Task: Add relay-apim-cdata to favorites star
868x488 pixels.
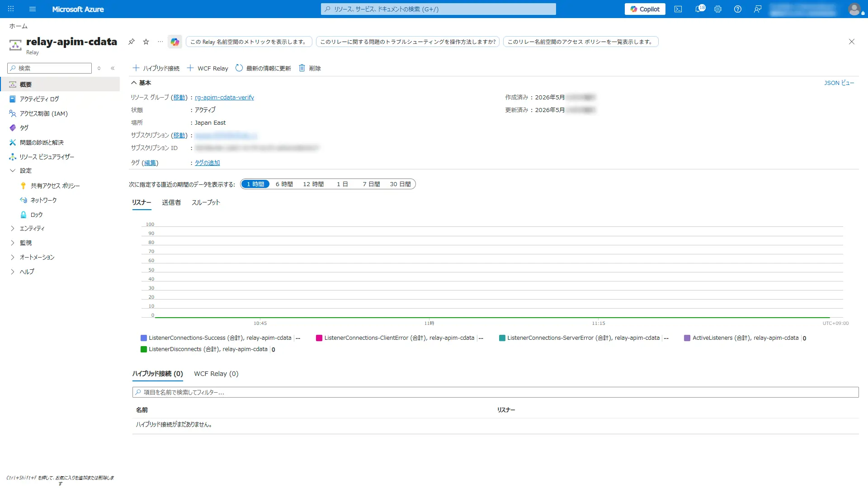Action: (146, 42)
